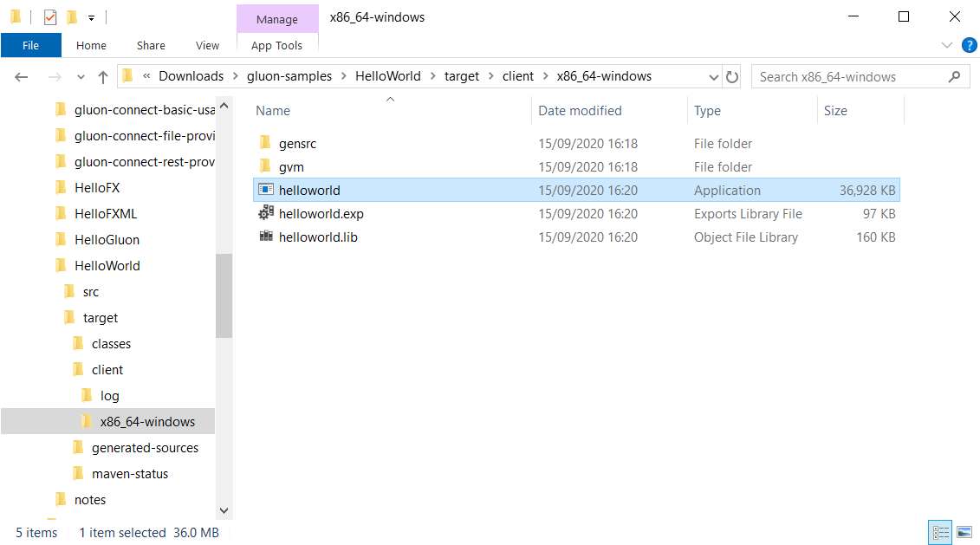Click the New folder quick access icon

click(x=73, y=16)
